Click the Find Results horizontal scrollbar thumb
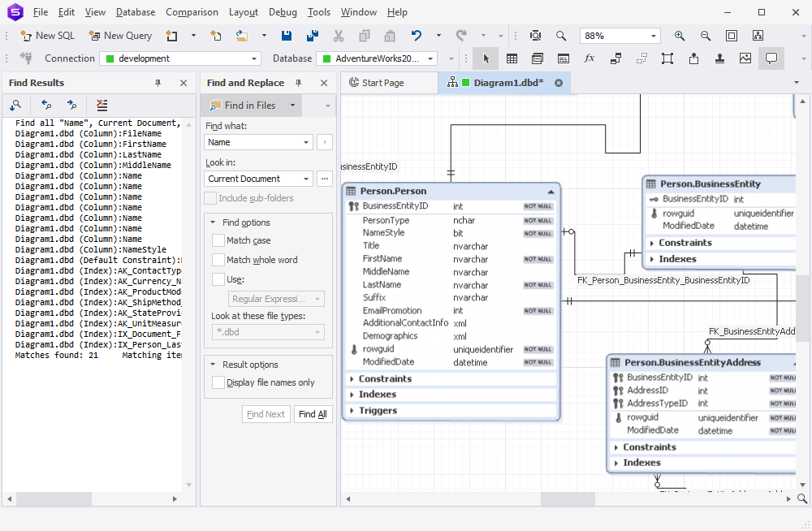Screen dimensions: 812x531 pos(54,499)
